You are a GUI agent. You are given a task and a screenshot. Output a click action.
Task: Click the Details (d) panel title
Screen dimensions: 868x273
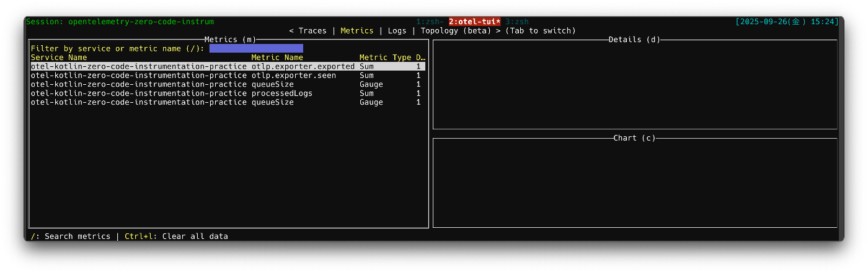pyautogui.click(x=634, y=40)
